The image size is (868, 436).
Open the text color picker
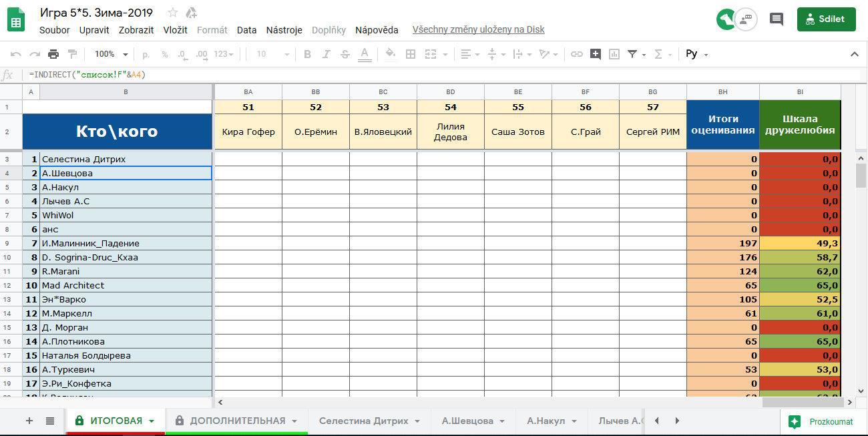[364, 54]
